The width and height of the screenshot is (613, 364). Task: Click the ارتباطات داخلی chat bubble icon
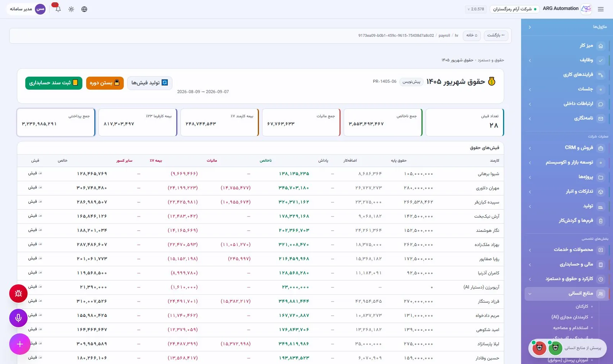(601, 104)
